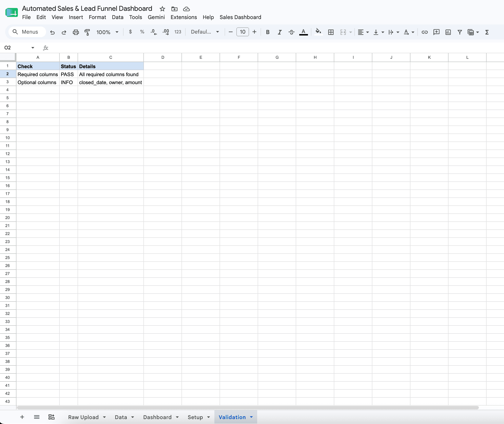Image resolution: width=504 pixels, height=424 pixels.
Task: Select the Paint format tool
Action: point(87,32)
